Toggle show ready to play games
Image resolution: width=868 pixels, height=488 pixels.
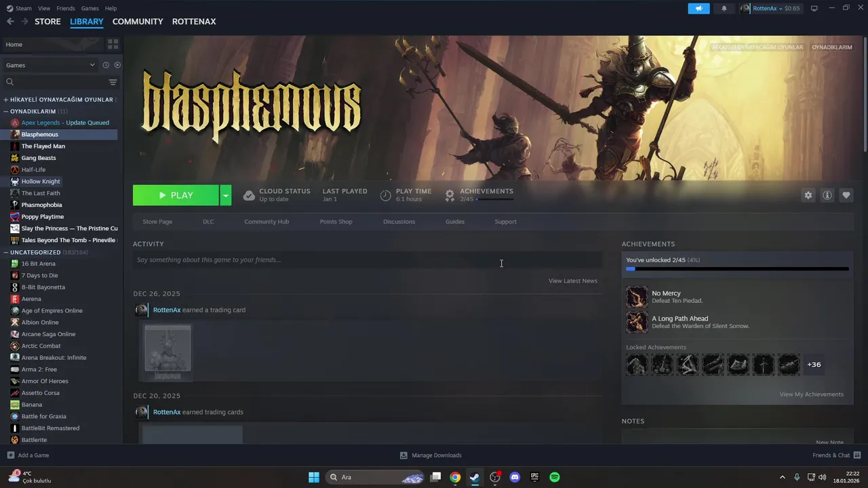coord(117,65)
